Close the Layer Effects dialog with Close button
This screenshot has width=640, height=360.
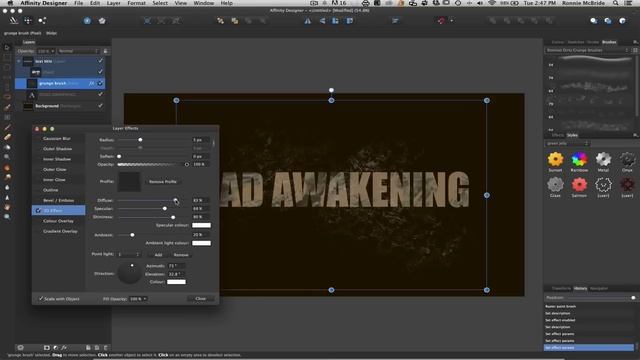[x=200, y=299]
